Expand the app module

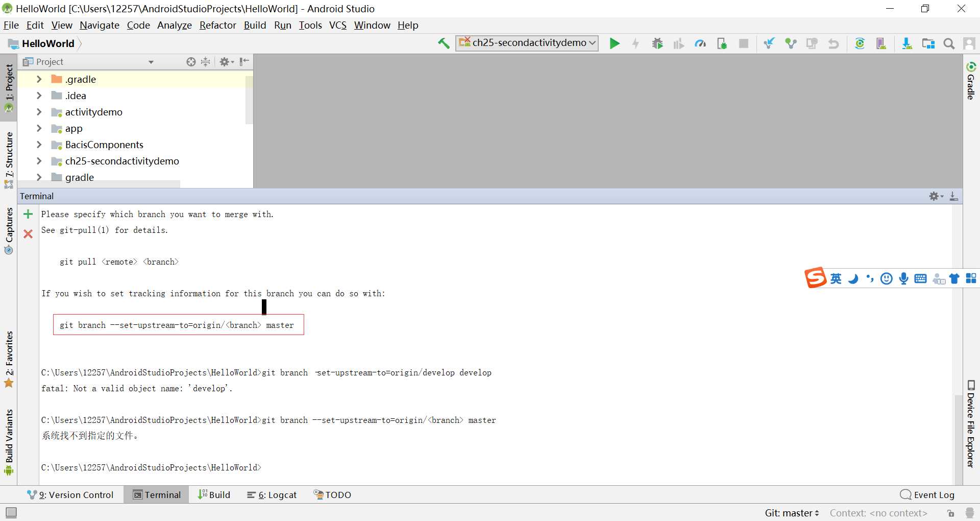point(39,128)
